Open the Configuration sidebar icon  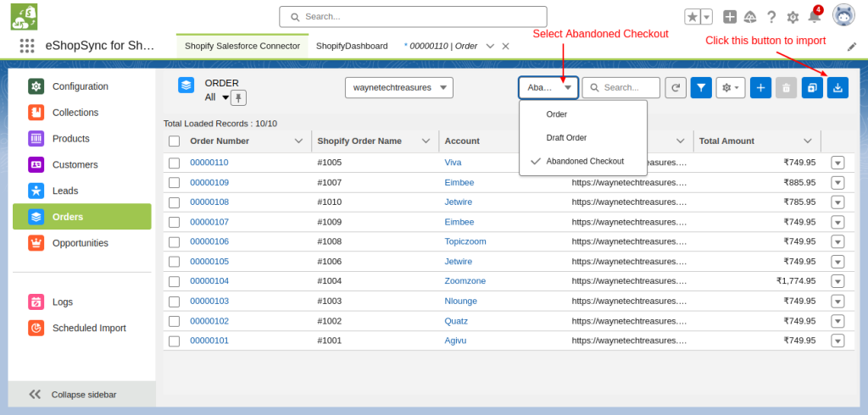[x=36, y=86]
